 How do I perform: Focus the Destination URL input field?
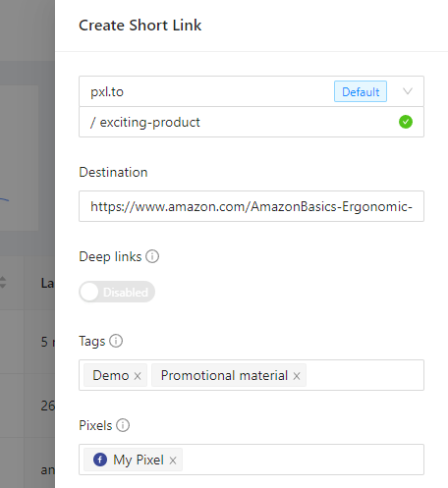252,206
